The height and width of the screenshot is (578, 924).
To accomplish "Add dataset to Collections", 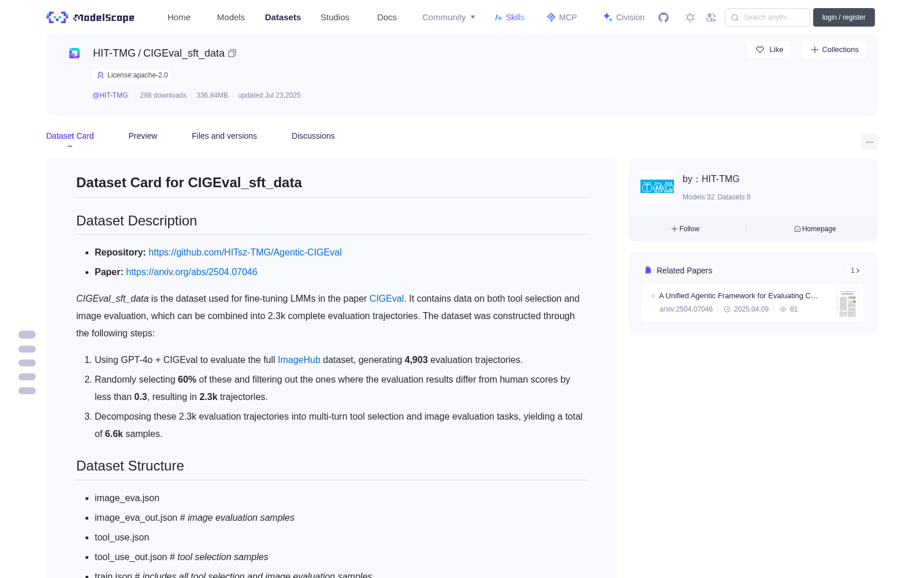I will point(834,50).
